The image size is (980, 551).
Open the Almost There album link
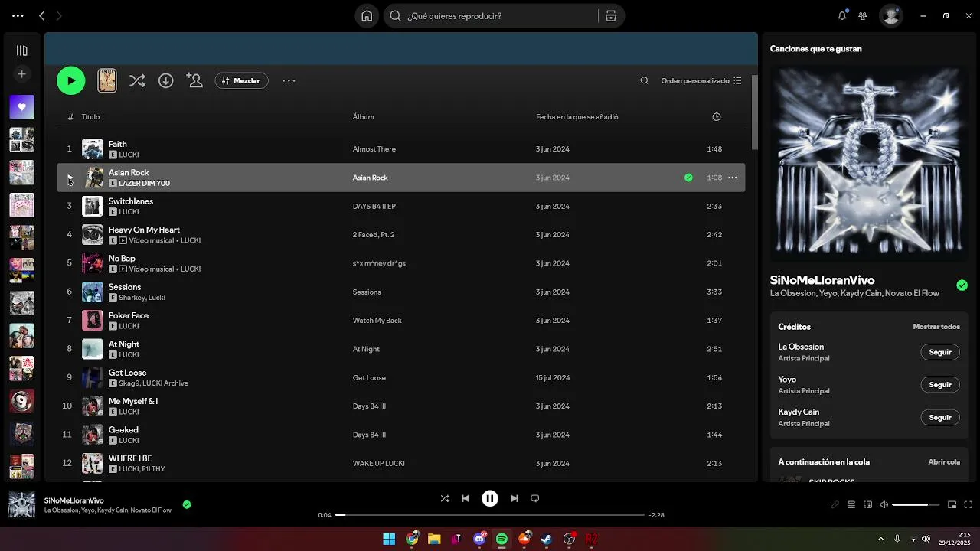click(374, 149)
